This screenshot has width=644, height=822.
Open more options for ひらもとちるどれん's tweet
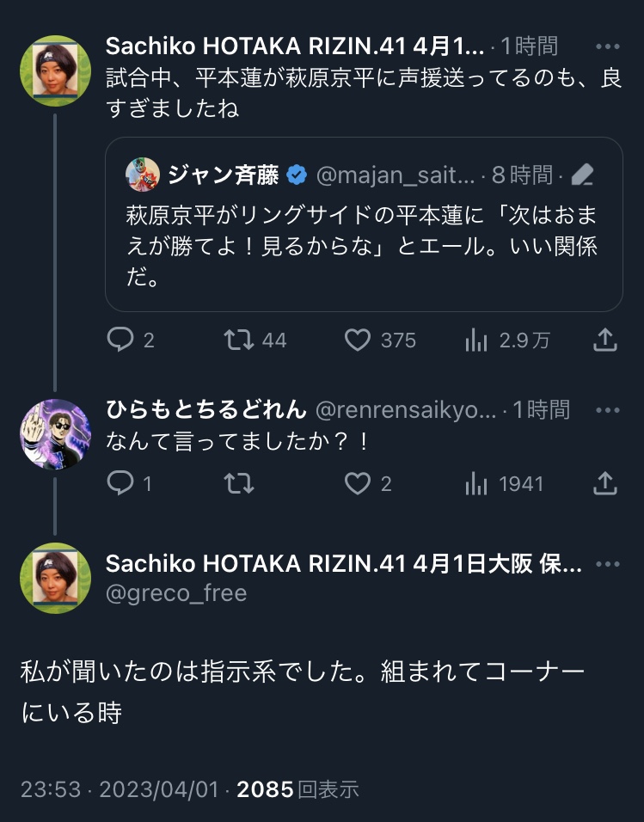pyautogui.click(x=607, y=410)
